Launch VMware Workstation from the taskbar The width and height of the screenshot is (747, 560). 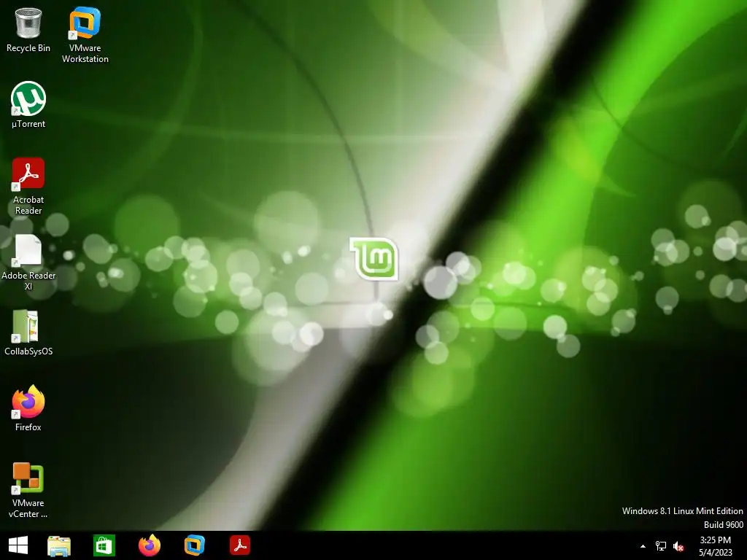[x=194, y=545]
